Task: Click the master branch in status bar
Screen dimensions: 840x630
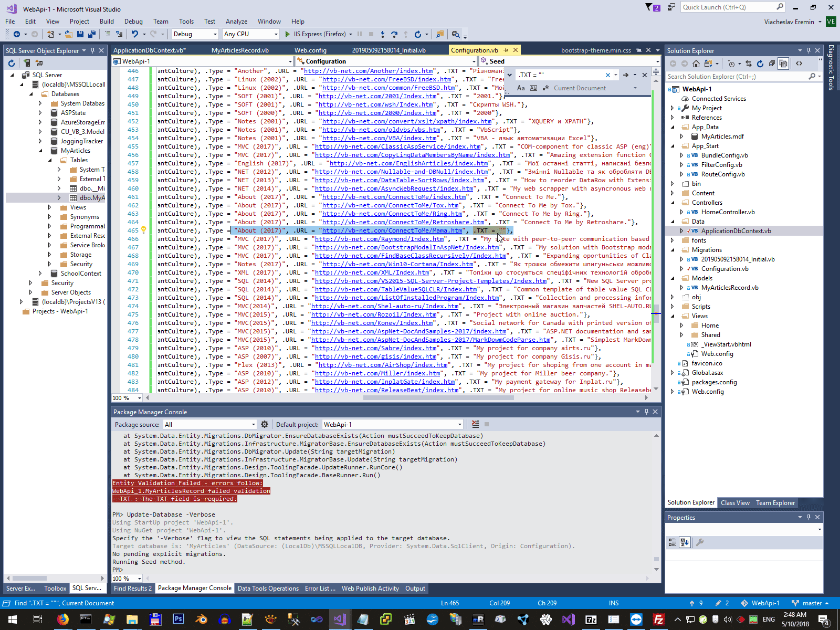Action: [811, 603]
